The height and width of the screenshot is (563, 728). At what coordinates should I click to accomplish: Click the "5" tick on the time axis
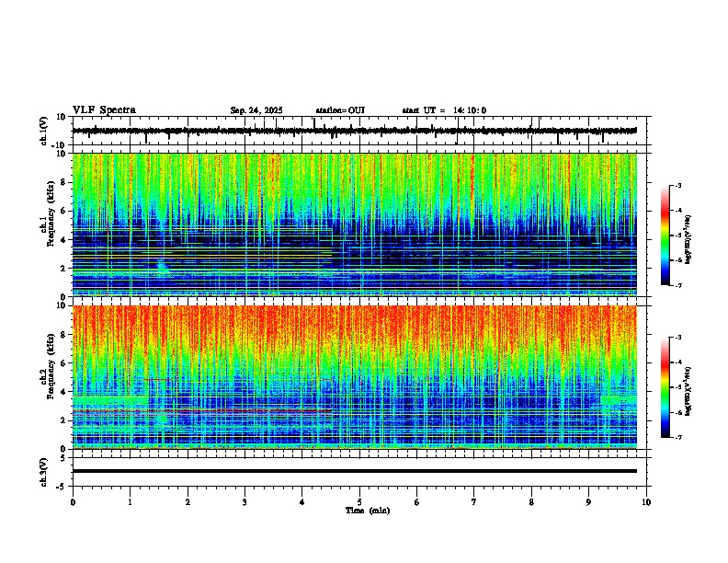point(359,502)
